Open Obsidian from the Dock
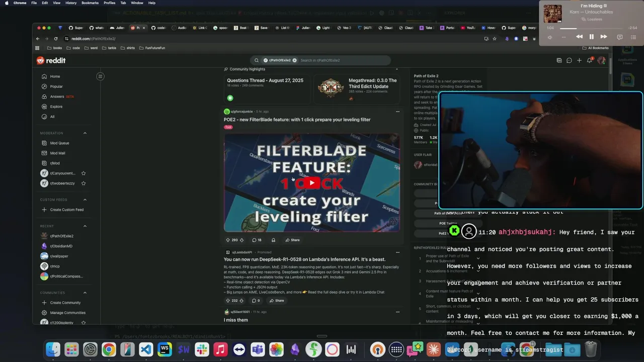Viewport: 644px width, 362px height. click(295, 349)
